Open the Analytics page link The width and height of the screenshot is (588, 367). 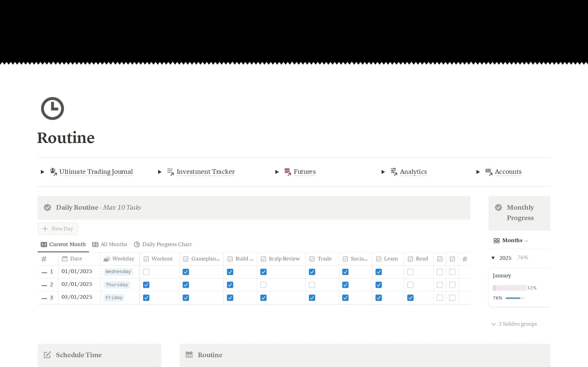coord(413,172)
